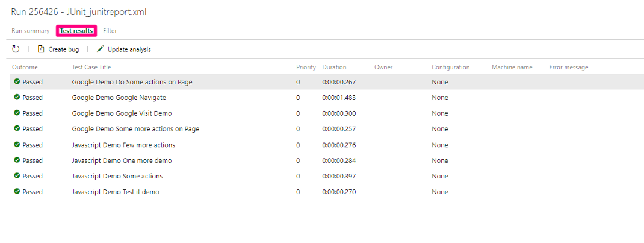Click the Priority column header
Viewport: 644px width, 243px height.
point(306,68)
